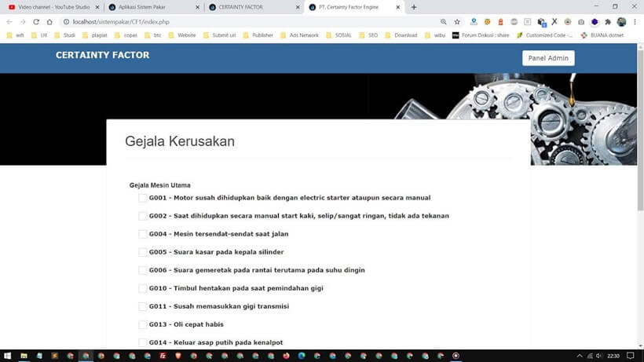Image resolution: width=644 pixels, height=362 pixels.
Task: Open Chrome's three-dot menu
Action: (635, 22)
